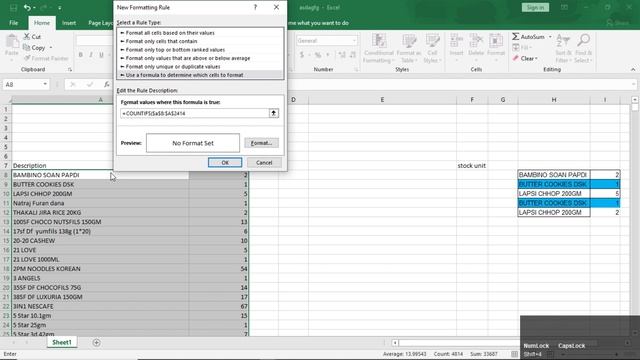
Task: Click the Tell me what you want to do box
Action: pyautogui.click(x=318, y=23)
